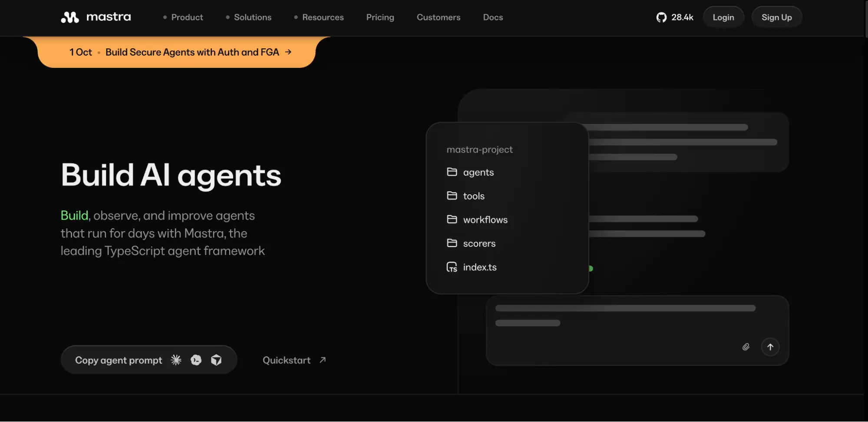Click the folder icon next to tools
The height and width of the screenshot is (422, 868).
452,196
